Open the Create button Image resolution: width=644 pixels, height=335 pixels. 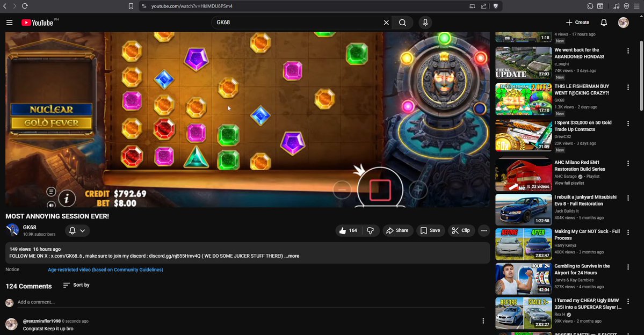577,23
